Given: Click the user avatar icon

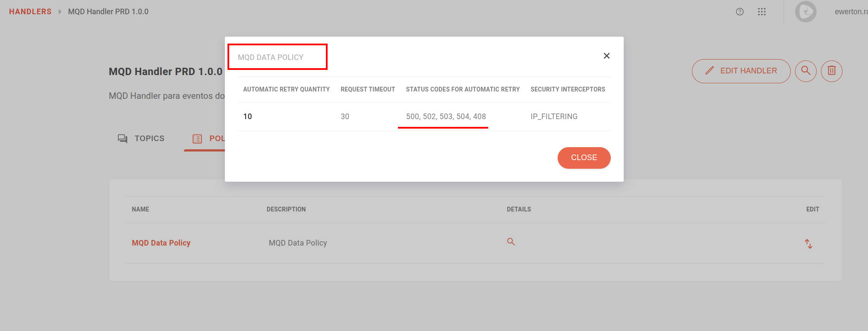Looking at the screenshot, I should click(x=805, y=12).
